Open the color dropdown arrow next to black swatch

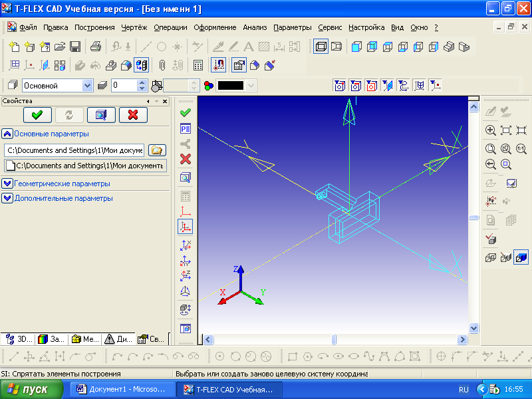point(251,86)
